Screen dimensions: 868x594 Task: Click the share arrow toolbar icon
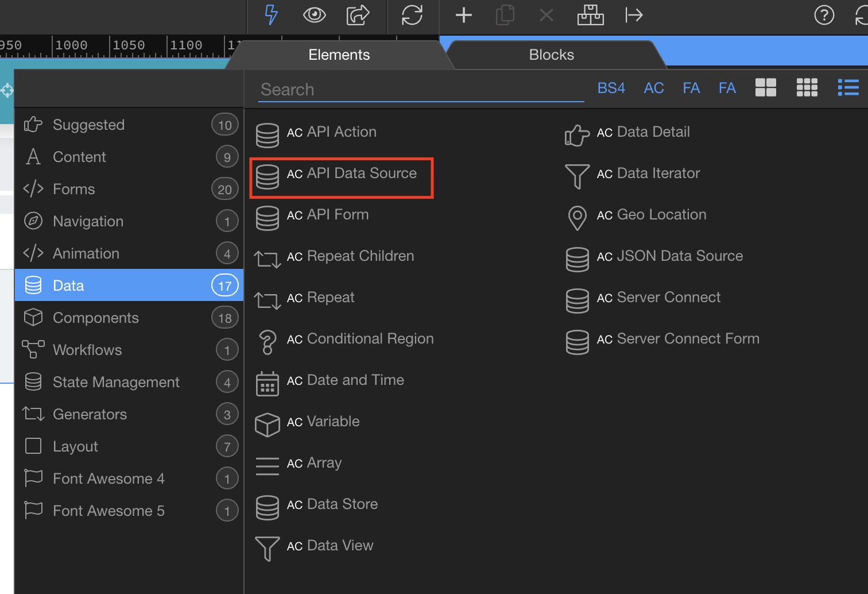coord(358,15)
